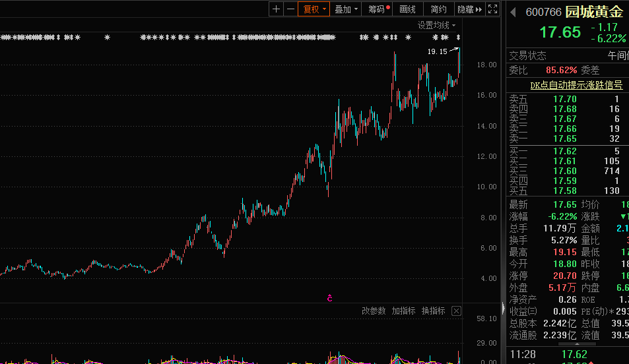Image resolution: width=629 pixels, height=364 pixels.
Task: Click the magenta C marker on the chart
Action: coord(329,298)
